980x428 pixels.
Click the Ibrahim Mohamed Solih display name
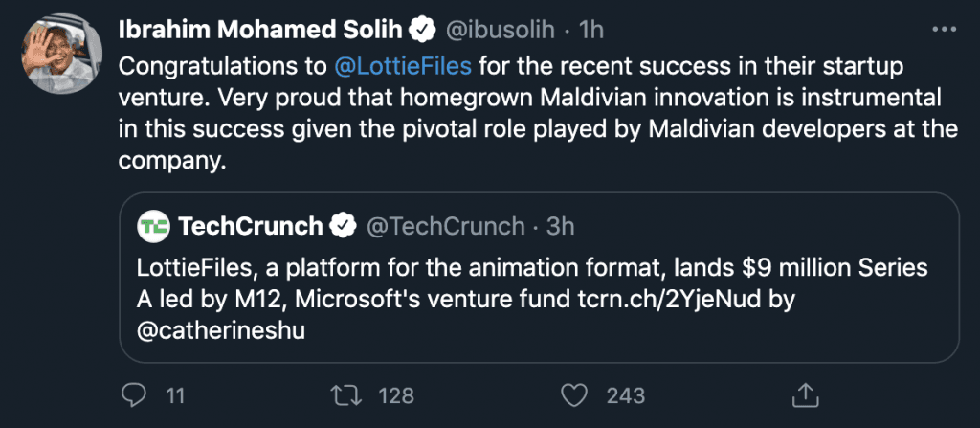(x=258, y=30)
